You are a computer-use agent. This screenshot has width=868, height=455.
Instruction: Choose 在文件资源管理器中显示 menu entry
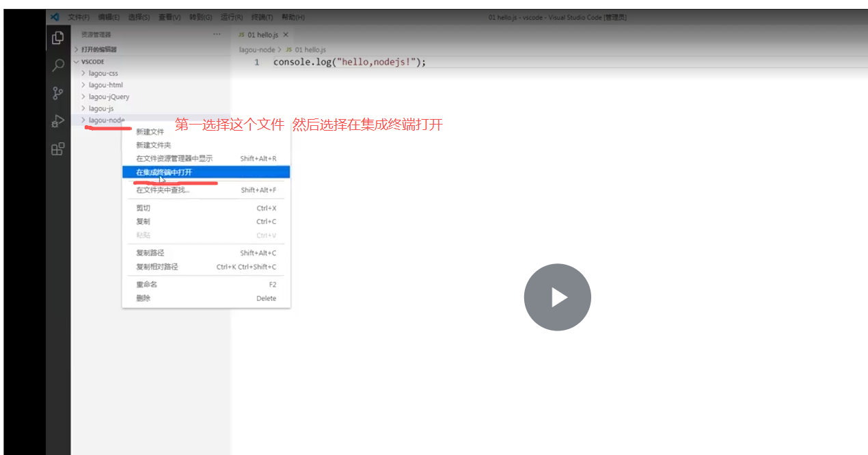[x=206, y=158]
